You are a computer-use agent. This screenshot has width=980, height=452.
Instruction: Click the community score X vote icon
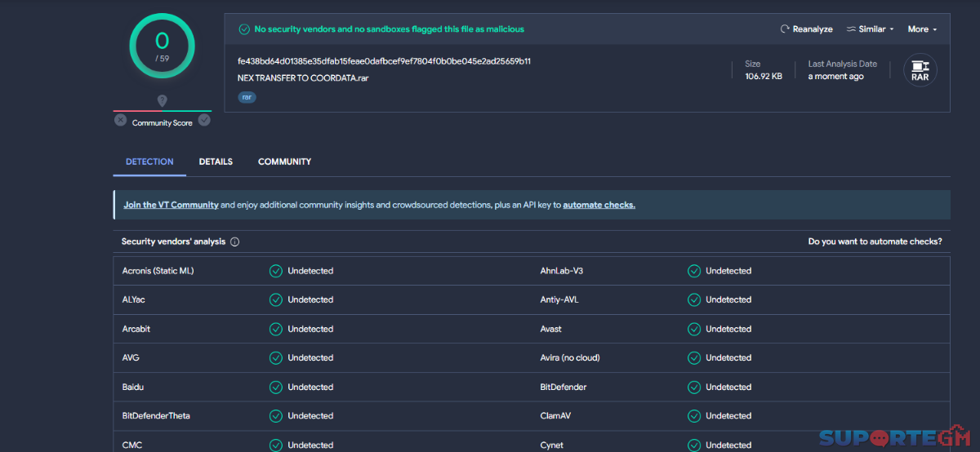[x=120, y=120]
